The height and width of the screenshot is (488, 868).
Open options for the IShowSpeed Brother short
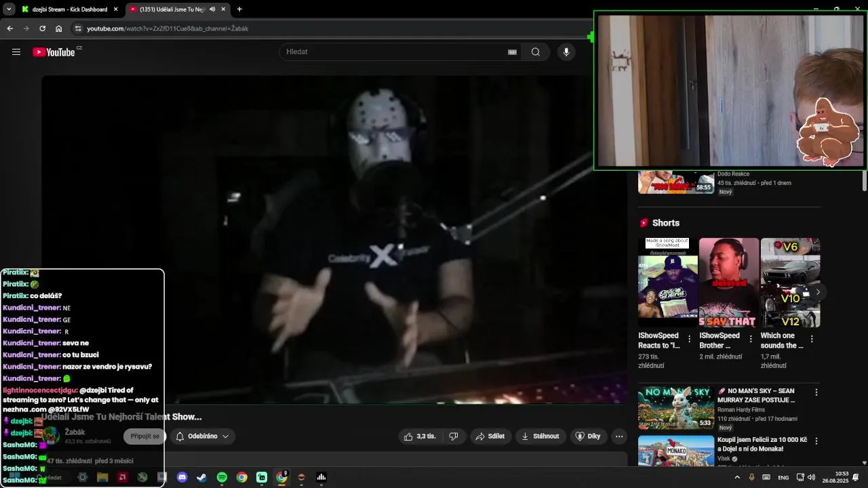[x=751, y=339]
